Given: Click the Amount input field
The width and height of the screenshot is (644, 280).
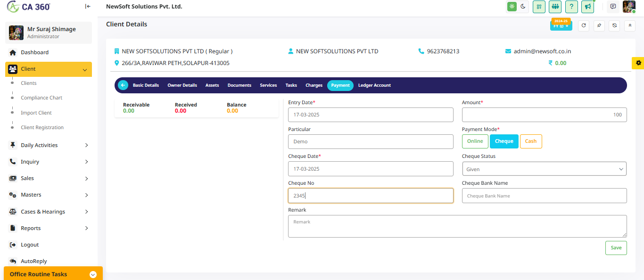Looking at the screenshot, I should [545, 115].
